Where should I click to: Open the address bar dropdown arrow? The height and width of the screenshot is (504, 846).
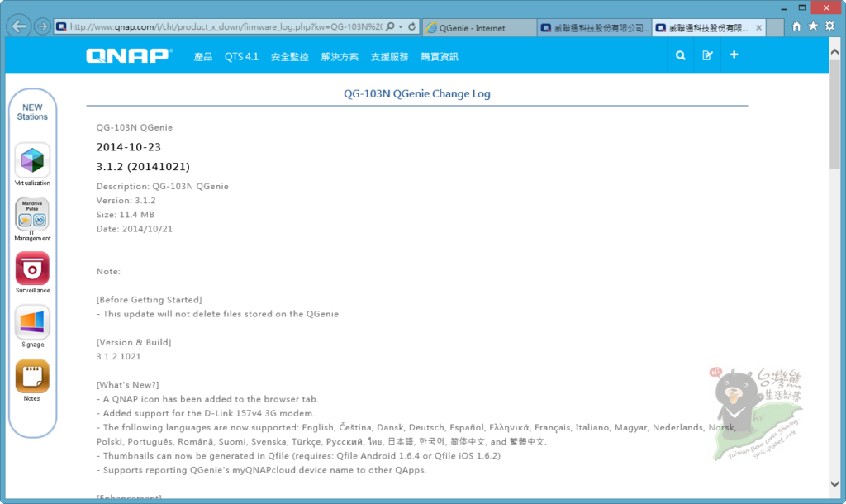pos(401,27)
